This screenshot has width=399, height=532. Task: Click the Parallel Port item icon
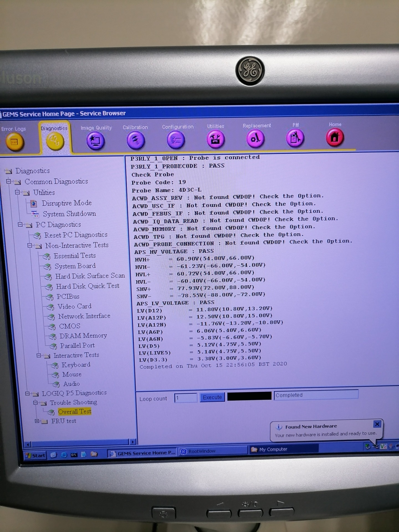pos(53,346)
